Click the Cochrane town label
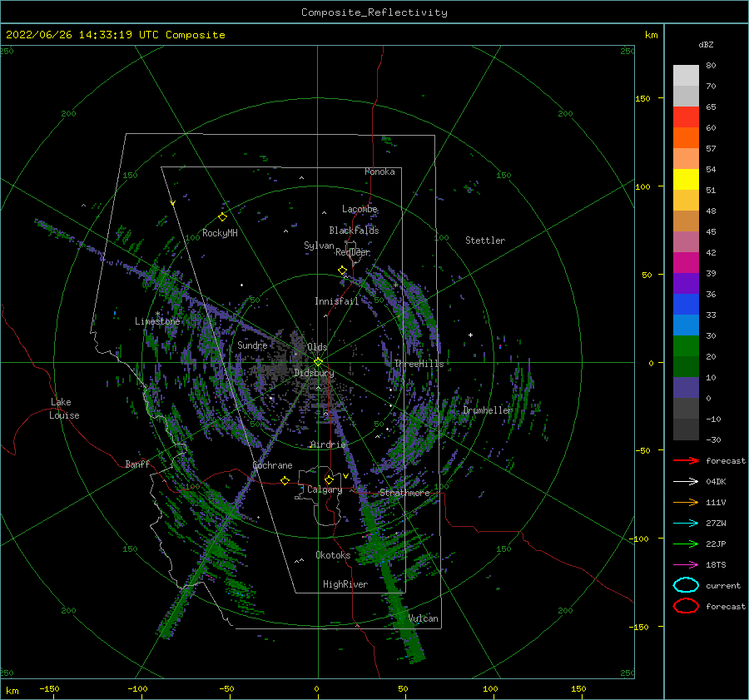This screenshot has height=700, width=749. pyautogui.click(x=272, y=465)
